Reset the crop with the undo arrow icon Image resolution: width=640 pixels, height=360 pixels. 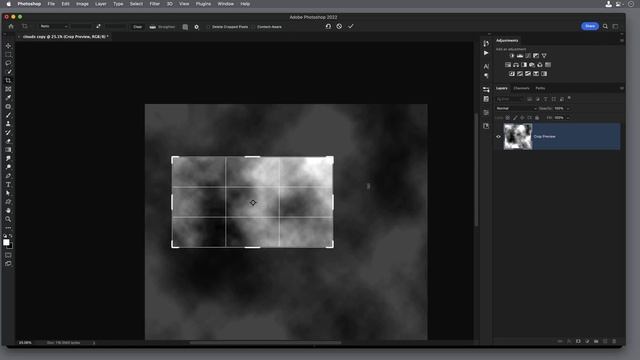(x=328, y=27)
